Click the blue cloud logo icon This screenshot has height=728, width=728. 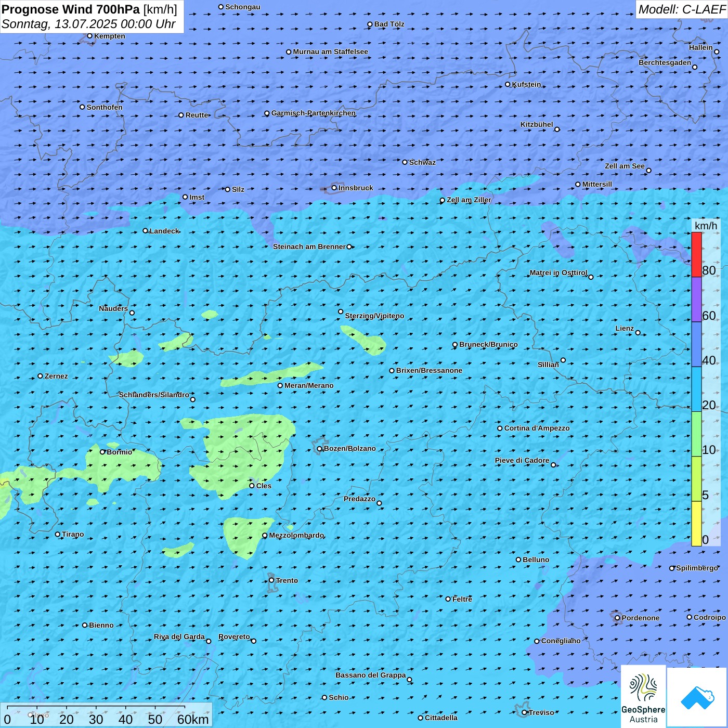coord(697,697)
